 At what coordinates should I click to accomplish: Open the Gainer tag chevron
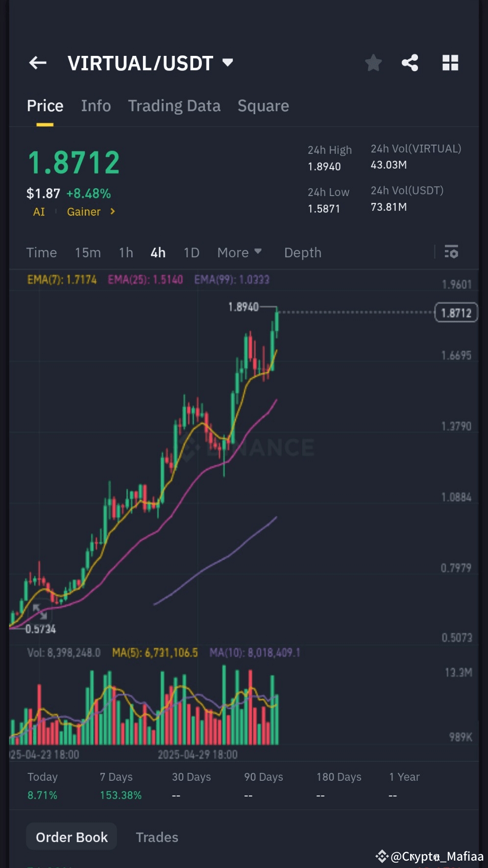(113, 211)
